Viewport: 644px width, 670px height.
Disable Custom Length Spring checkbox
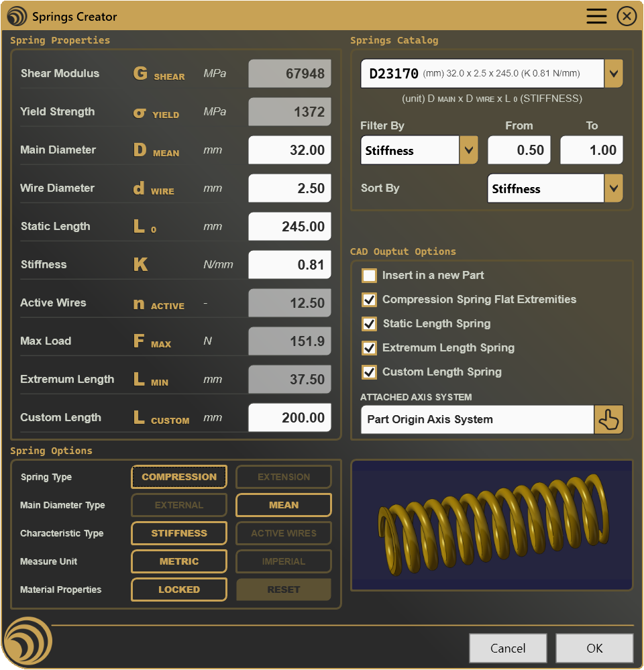point(369,372)
